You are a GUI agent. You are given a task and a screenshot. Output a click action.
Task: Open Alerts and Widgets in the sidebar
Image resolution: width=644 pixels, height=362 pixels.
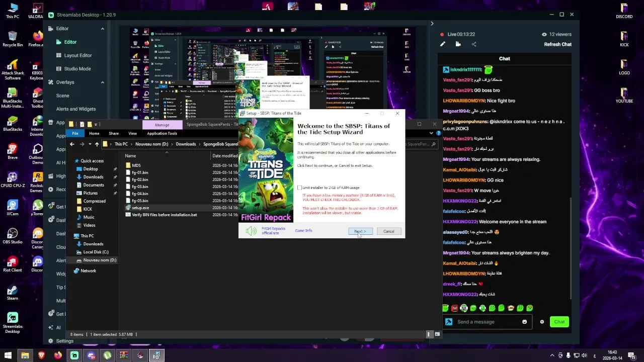[x=76, y=109]
